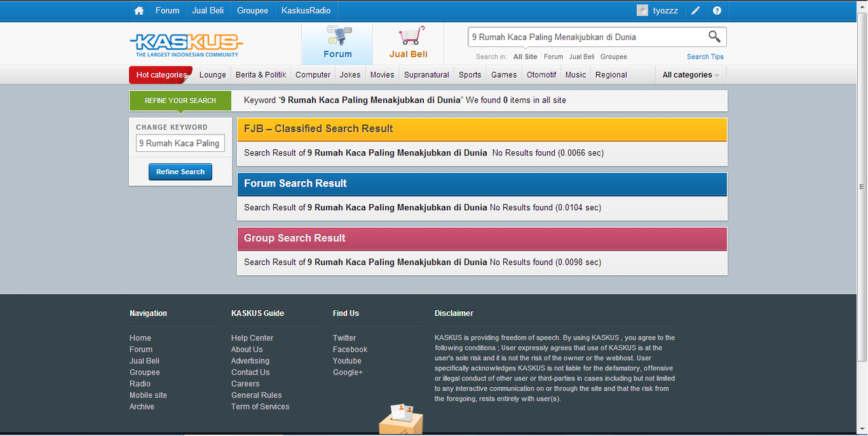Click the Refine Your Search green header
868x436 pixels.
[180, 100]
